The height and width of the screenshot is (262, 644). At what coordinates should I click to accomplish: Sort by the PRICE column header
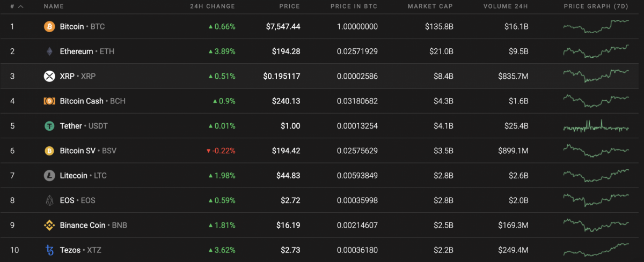[290, 6]
